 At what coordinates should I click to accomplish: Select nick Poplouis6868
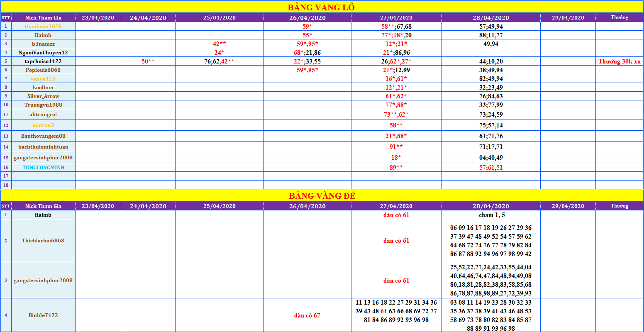coord(43,70)
